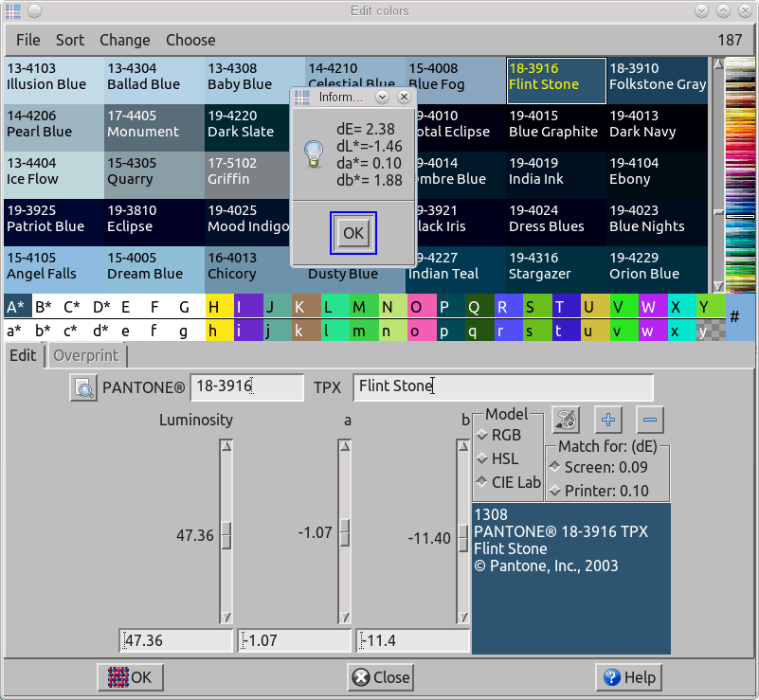Open the Change menu

pyautogui.click(x=125, y=40)
